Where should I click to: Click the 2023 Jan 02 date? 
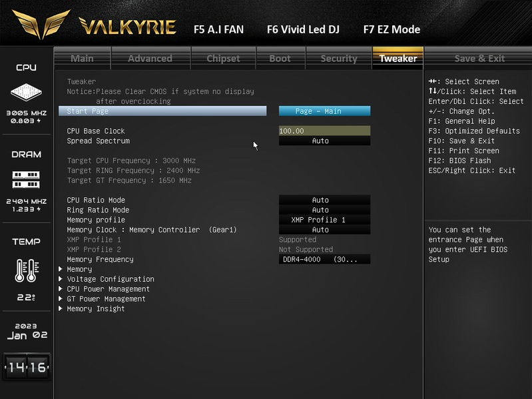tap(27, 332)
